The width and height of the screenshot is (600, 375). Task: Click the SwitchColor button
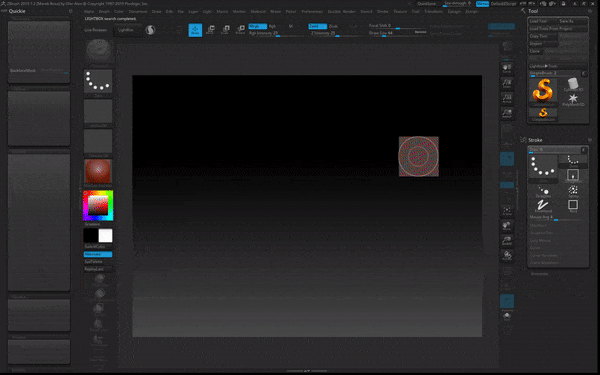point(98,247)
